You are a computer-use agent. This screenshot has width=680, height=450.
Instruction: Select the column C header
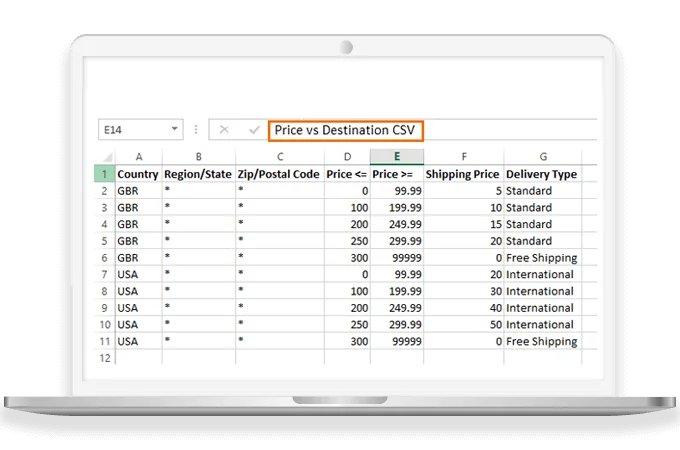[279, 157]
